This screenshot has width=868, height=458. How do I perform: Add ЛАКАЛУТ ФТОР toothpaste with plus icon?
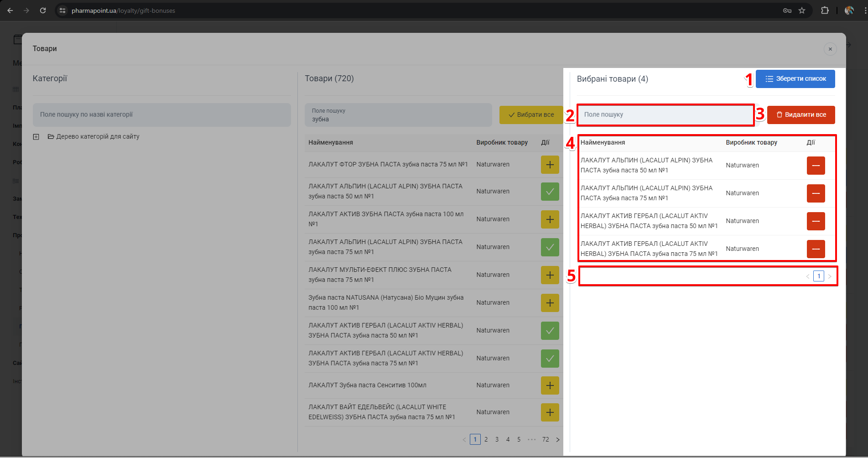tap(550, 165)
